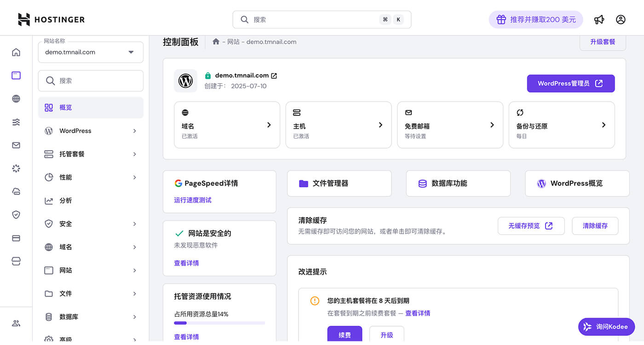Click the 查看详情 link in the renewal notice

418,313
